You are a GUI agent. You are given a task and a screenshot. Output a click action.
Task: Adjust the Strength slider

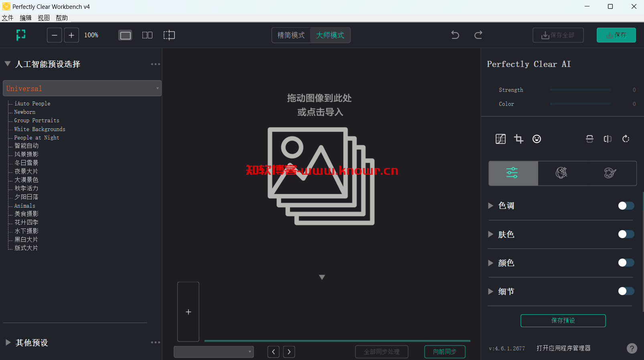pyautogui.click(x=581, y=90)
